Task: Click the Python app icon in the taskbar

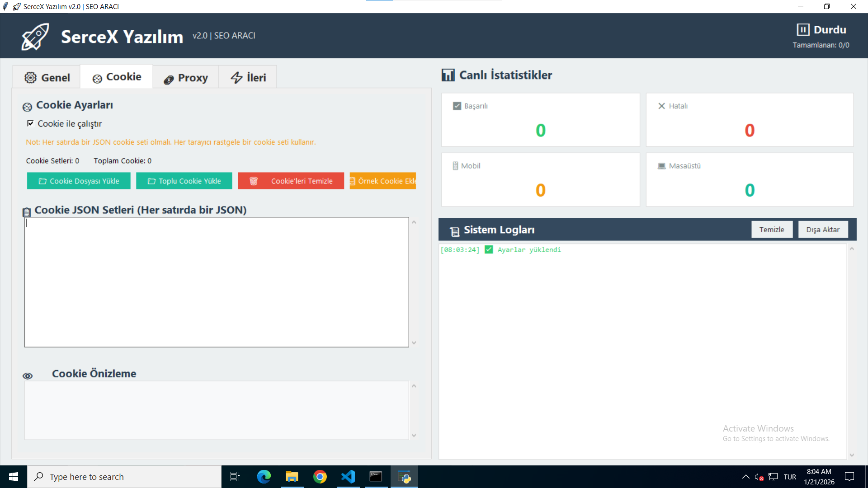Action: [x=404, y=477]
